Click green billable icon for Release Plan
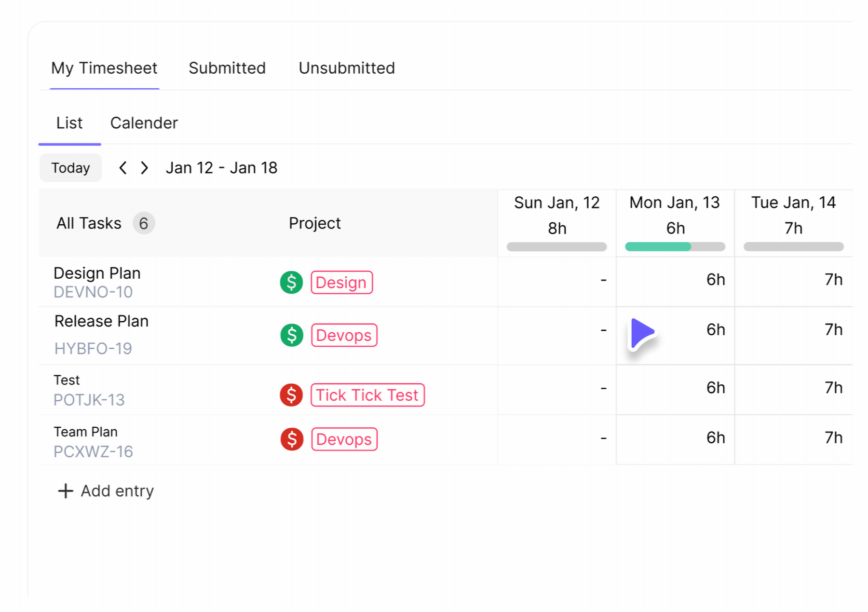The image size is (868, 612). tap(291, 335)
